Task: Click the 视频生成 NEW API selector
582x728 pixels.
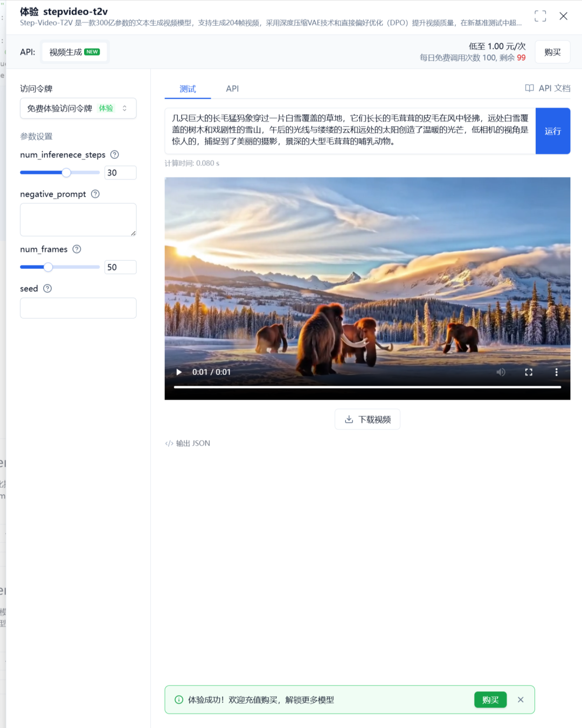Action: (x=74, y=51)
